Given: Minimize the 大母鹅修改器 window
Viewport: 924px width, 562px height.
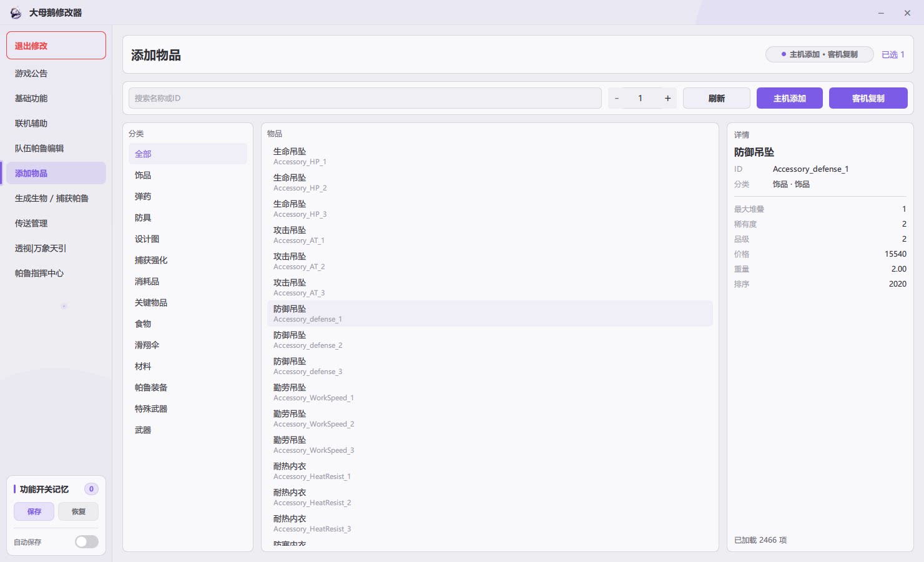Looking at the screenshot, I should pos(881,13).
